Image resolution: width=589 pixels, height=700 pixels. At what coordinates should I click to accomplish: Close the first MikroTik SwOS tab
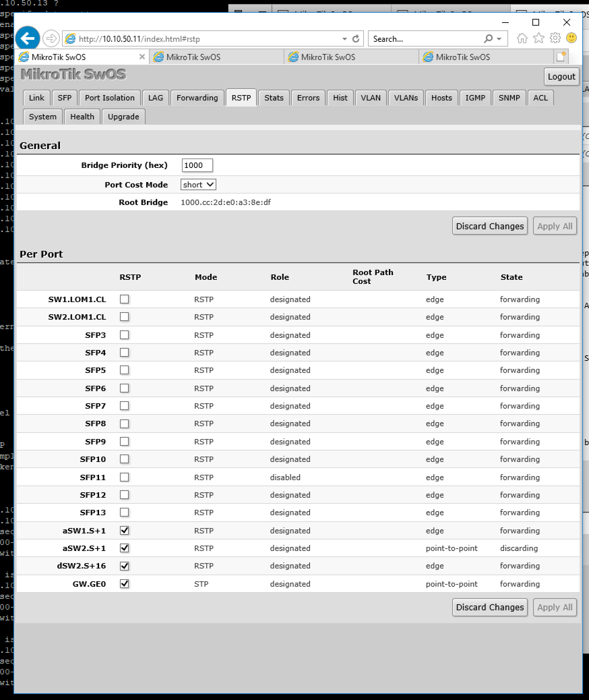pos(142,57)
